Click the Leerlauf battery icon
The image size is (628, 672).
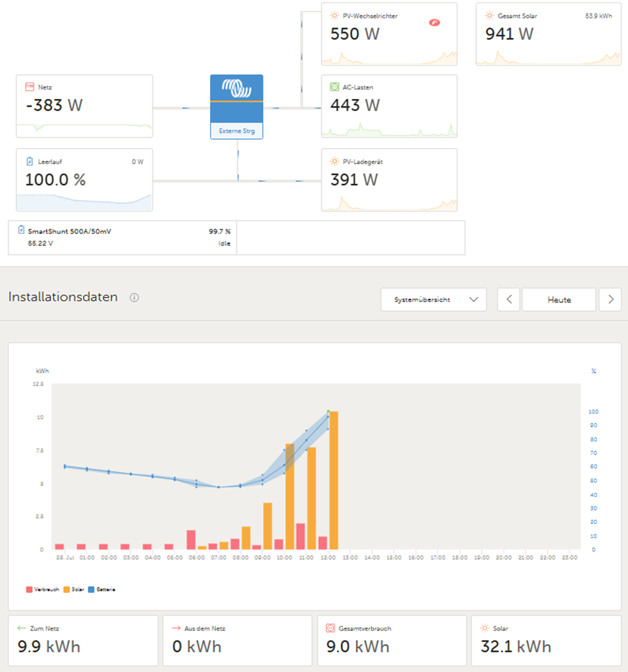[30, 161]
